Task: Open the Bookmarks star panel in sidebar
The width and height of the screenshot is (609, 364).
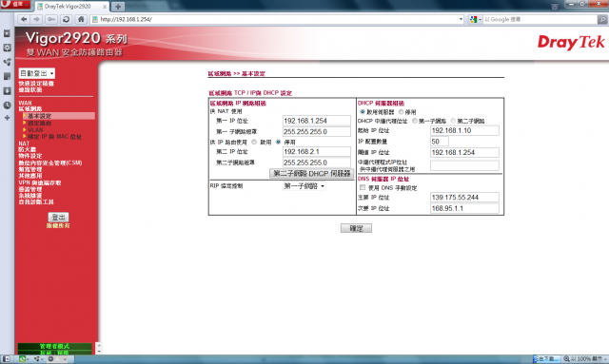Action: (x=7, y=33)
